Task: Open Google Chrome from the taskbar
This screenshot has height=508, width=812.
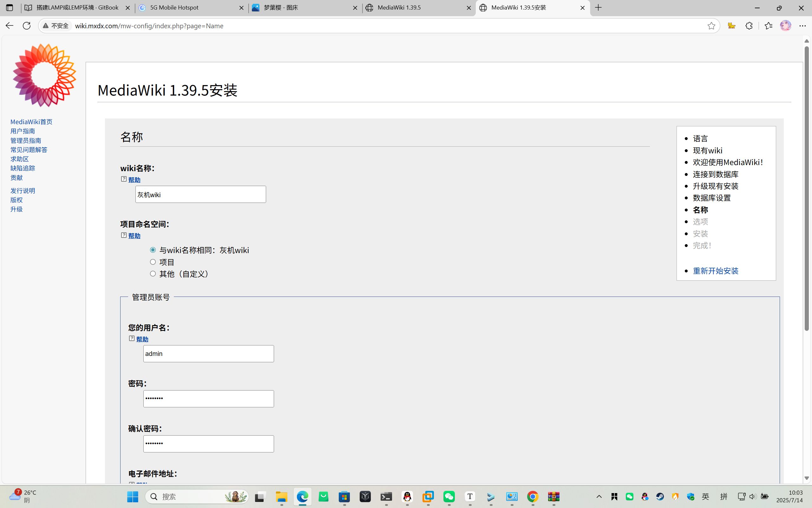Action: [533, 497]
